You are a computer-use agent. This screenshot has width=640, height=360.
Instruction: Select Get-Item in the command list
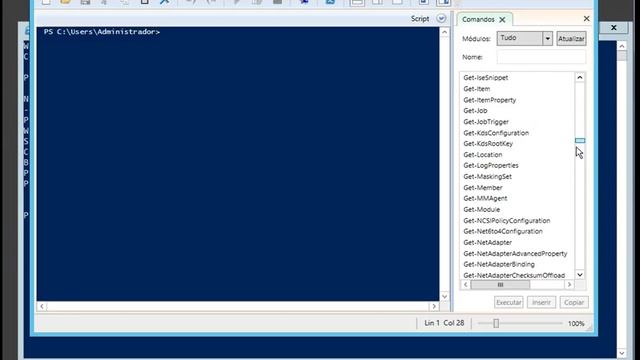pos(477,89)
